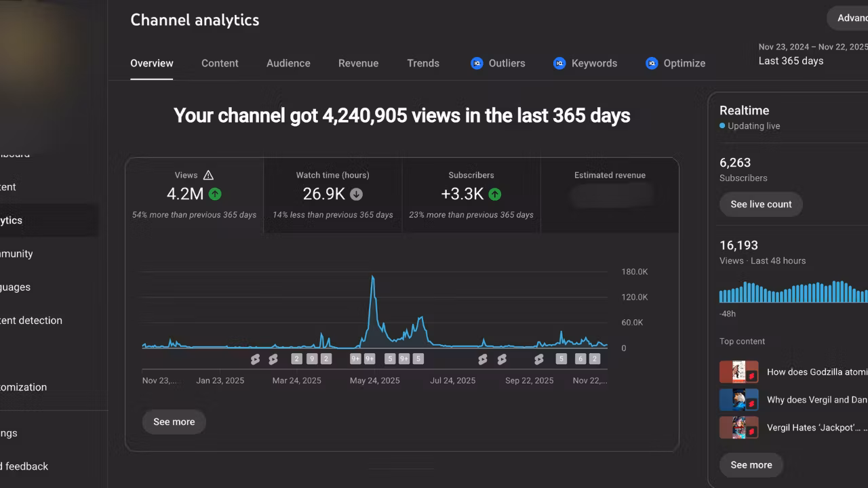Open the Audience tab
The width and height of the screenshot is (868, 488).
(288, 63)
